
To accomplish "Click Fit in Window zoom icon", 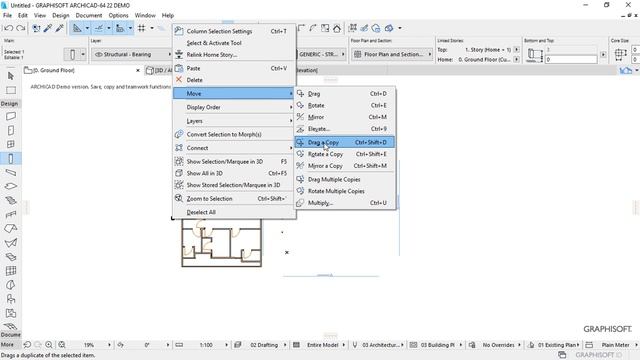I will pyautogui.click(x=62, y=345).
